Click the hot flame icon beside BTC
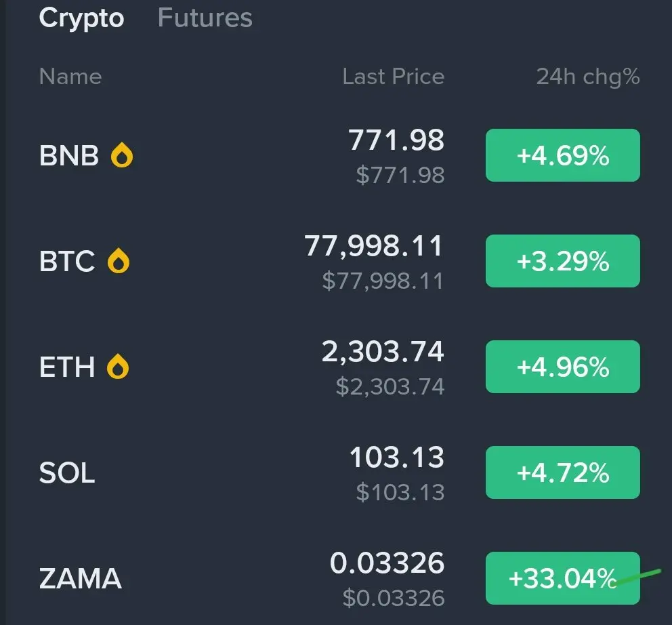Screen dimensions: 672x625 [x=119, y=261]
